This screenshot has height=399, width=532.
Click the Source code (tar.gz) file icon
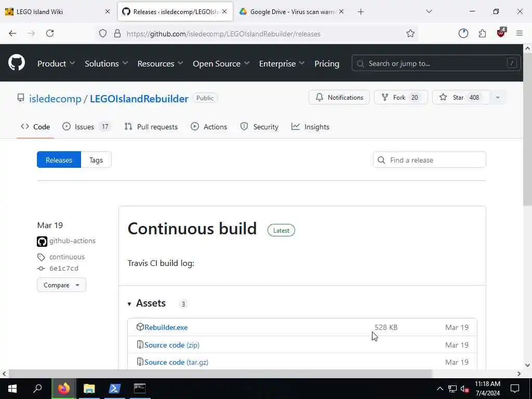coord(140,362)
